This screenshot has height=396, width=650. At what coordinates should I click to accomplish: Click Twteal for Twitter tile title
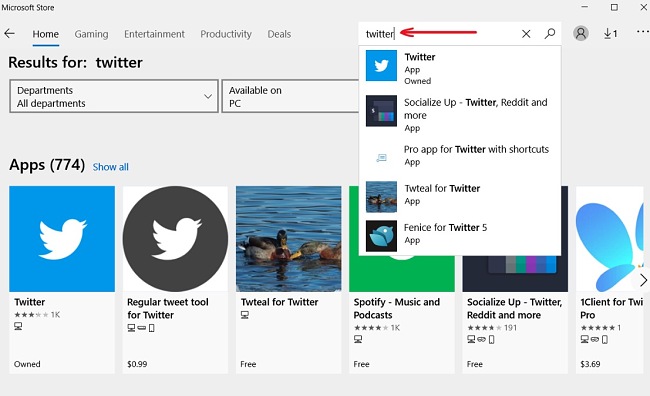pyautogui.click(x=279, y=302)
